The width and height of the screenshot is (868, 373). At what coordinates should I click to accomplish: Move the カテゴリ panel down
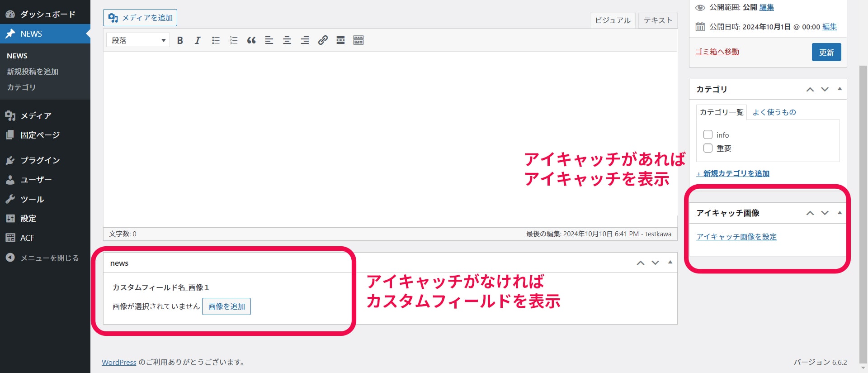(825, 89)
